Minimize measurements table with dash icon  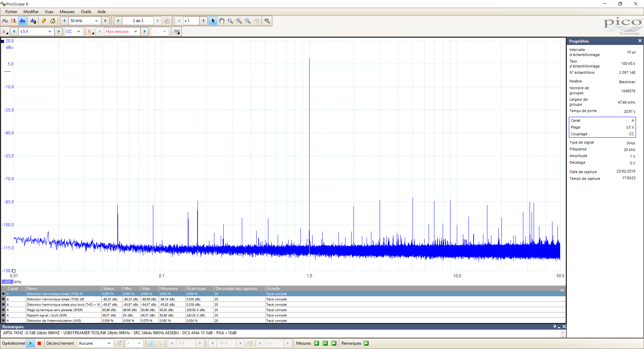tap(562, 289)
